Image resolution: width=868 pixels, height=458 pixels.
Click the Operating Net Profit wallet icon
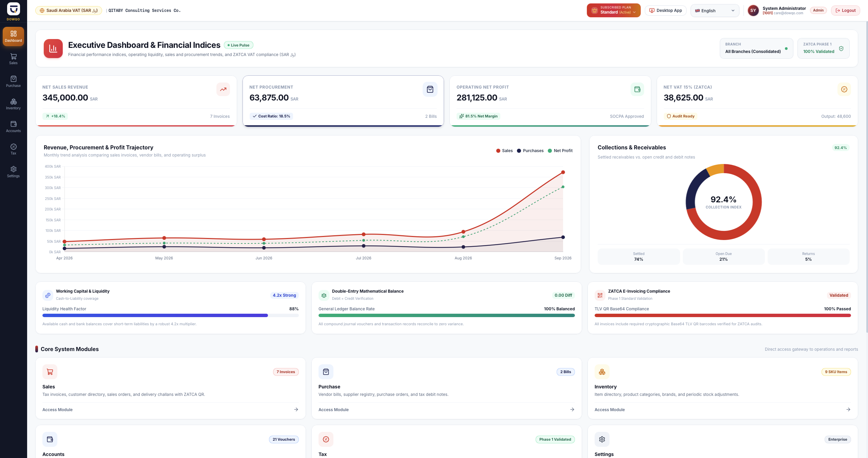637,89
